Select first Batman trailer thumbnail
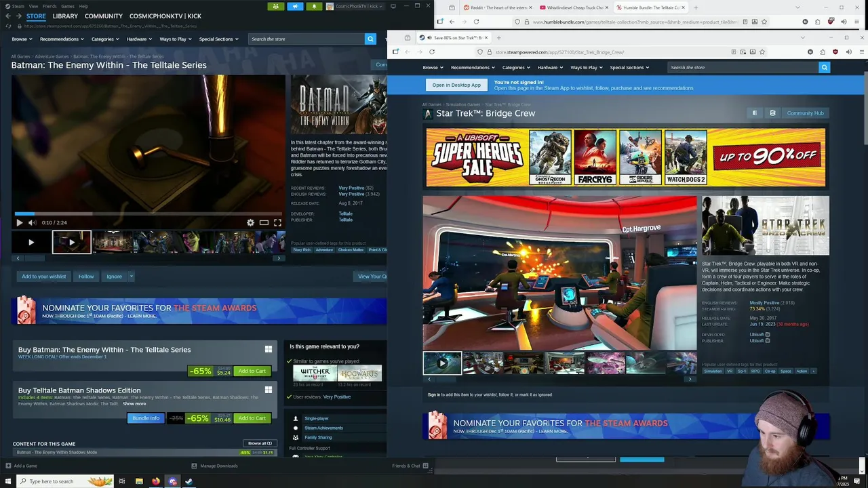The image size is (868, 488). pyautogui.click(x=31, y=242)
